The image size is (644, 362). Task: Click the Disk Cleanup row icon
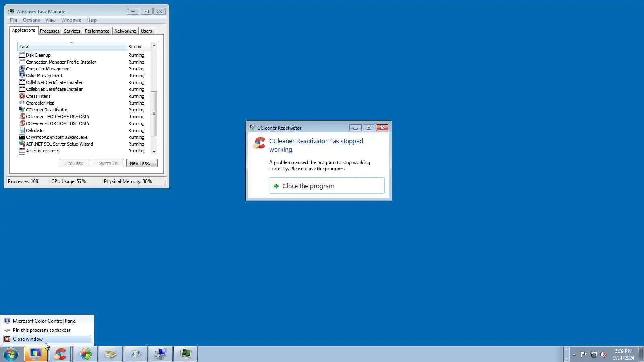coord(22,55)
